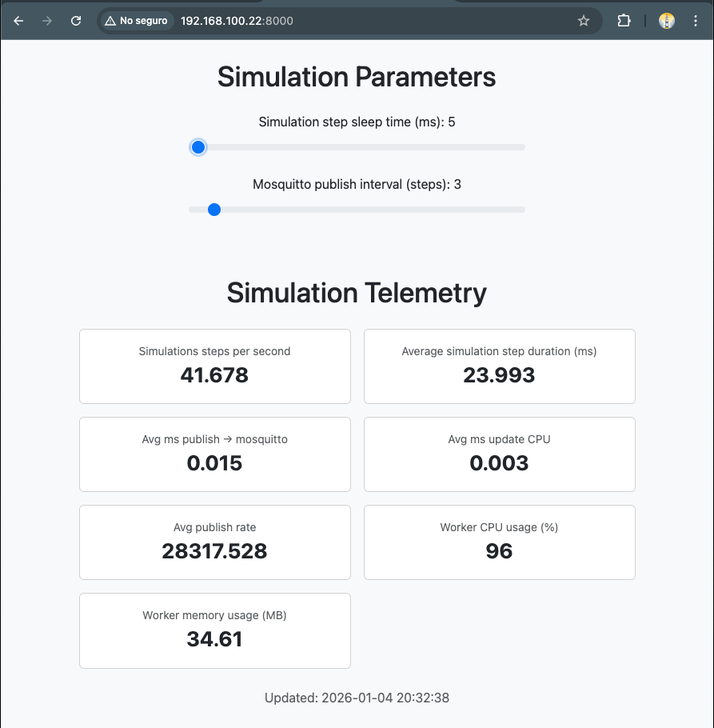This screenshot has height=728, width=714.
Task: Click the Average simulation step duration card
Action: (499, 366)
